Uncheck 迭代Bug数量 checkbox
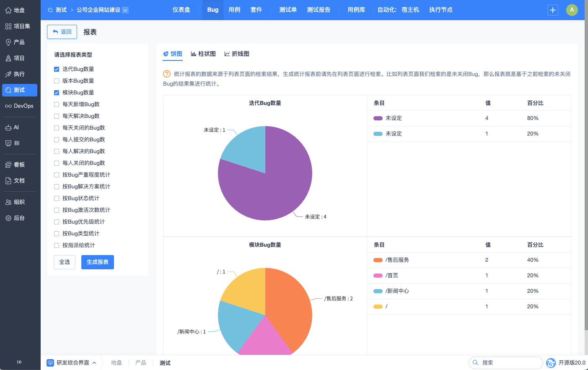The height and width of the screenshot is (370, 588). click(x=57, y=69)
